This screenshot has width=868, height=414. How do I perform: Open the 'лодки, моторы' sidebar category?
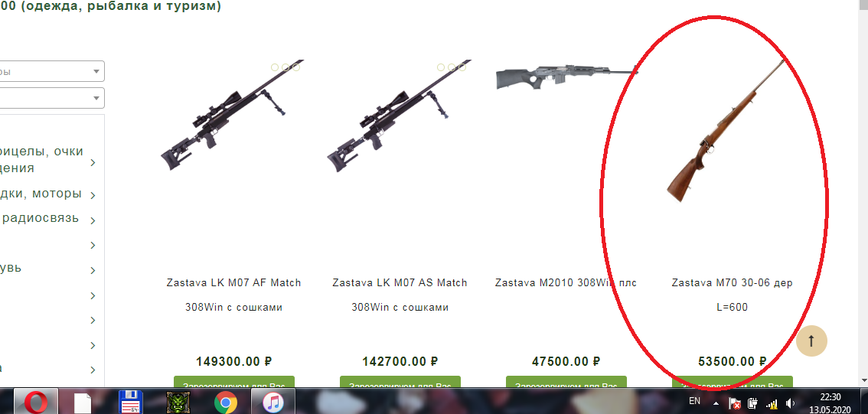[x=41, y=194]
